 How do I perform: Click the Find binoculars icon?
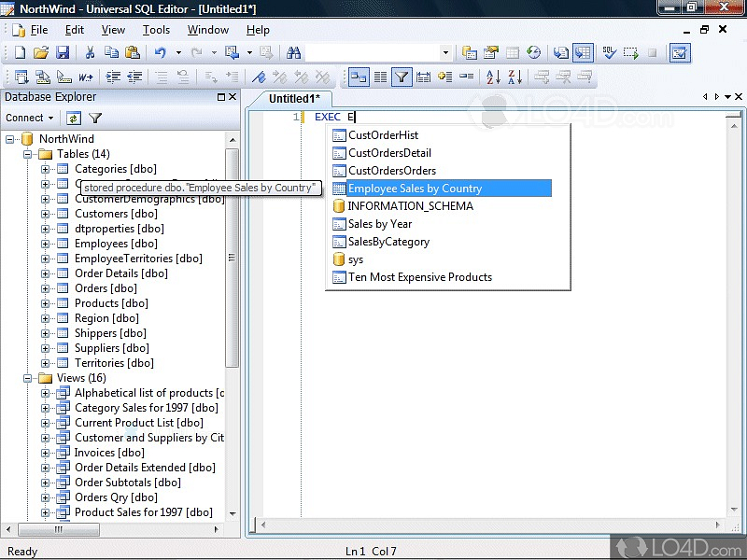click(x=294, y=53)
